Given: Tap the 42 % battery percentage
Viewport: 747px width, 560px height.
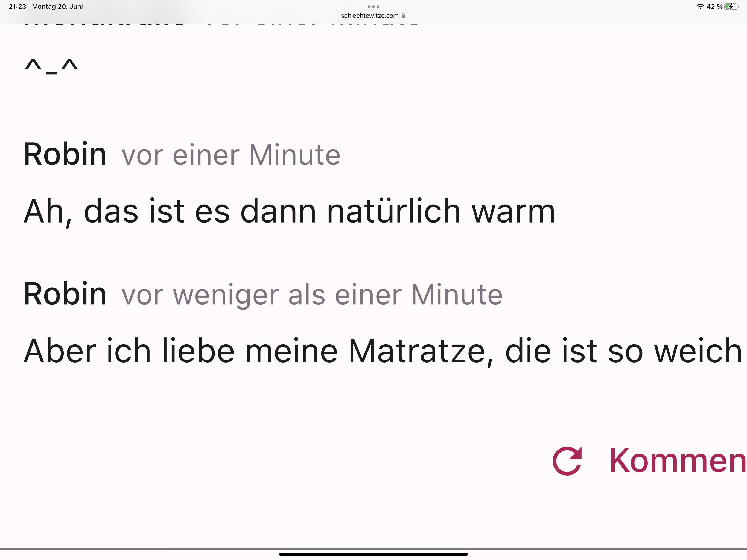Looking at the screenshot, I should tap(714, 6).
